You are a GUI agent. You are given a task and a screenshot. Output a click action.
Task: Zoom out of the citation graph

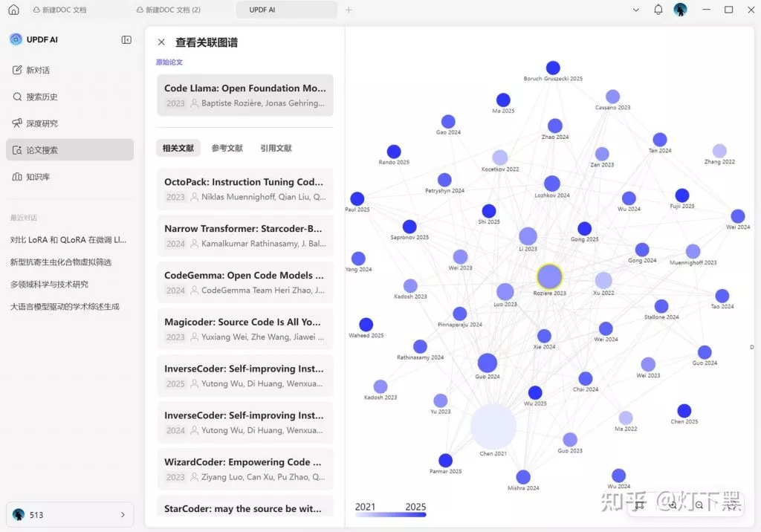pos(699,505)
